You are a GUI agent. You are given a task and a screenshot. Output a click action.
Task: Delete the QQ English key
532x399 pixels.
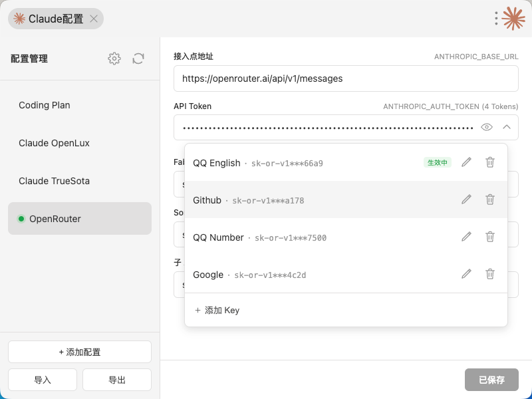click(x=490, y=162)
